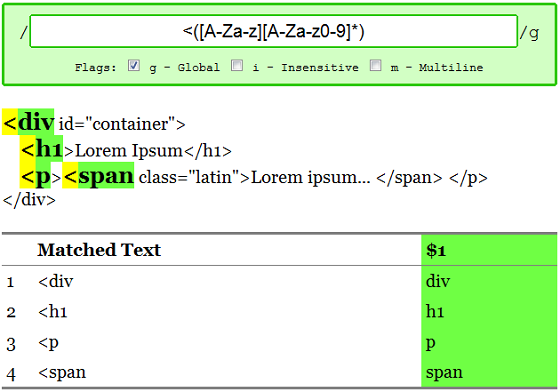Click the span capture group cell
Screen dimensions: 560x392
489,372
